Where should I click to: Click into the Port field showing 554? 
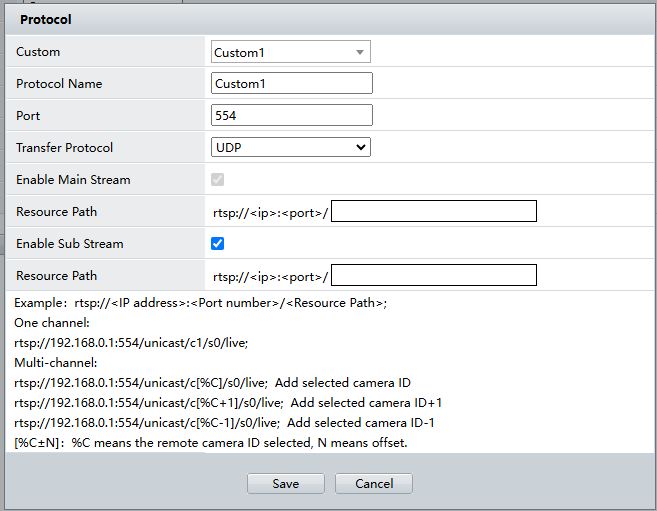(x=291, y=116)
